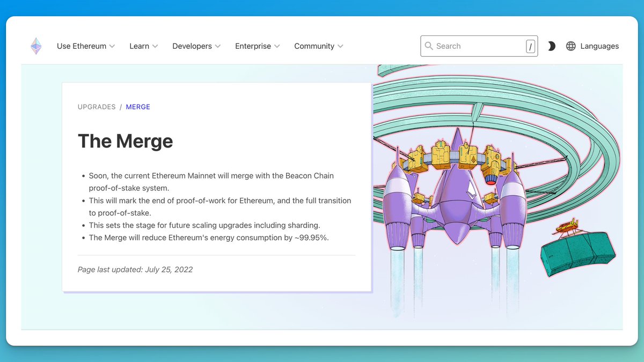Expand the chevron beside Enterprise
644x362 pixels.
pyautogui.click(x=277, y=47)
